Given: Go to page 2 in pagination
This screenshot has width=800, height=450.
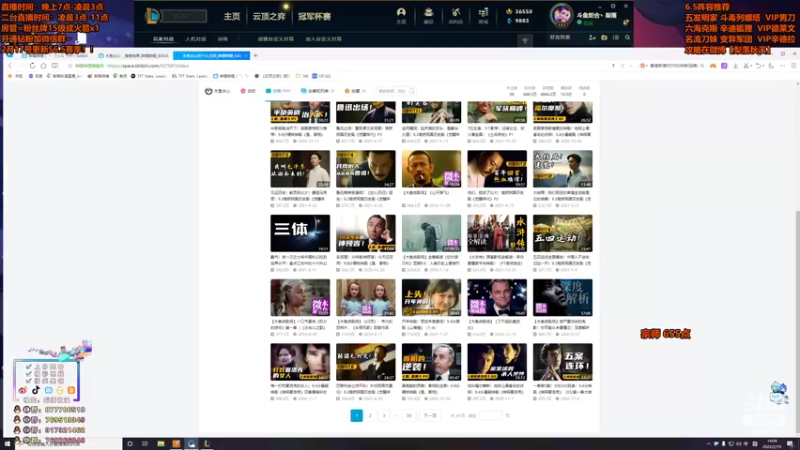Looking at the screenshot, I should 370,415.
